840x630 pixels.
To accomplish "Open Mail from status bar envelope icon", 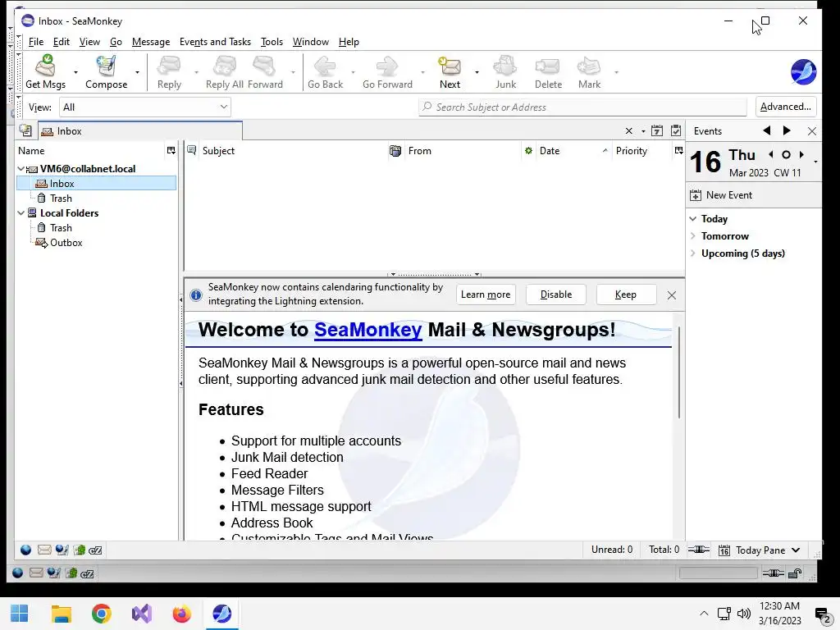I will click(x=44, y=550).
